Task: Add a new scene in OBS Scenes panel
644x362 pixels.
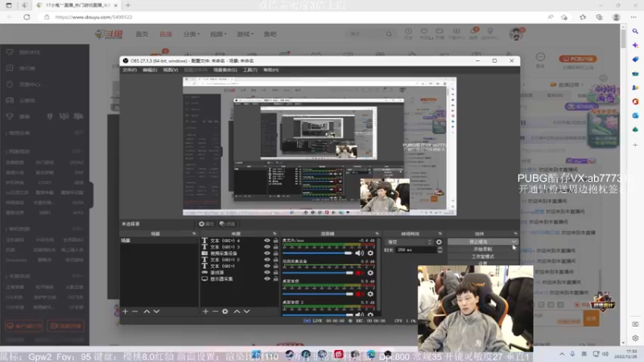Action: pyautogui.click(x=126, y=311)
